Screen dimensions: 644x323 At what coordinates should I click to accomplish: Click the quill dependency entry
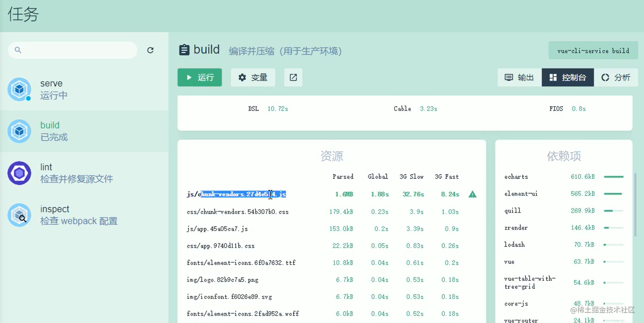(563, 211)
